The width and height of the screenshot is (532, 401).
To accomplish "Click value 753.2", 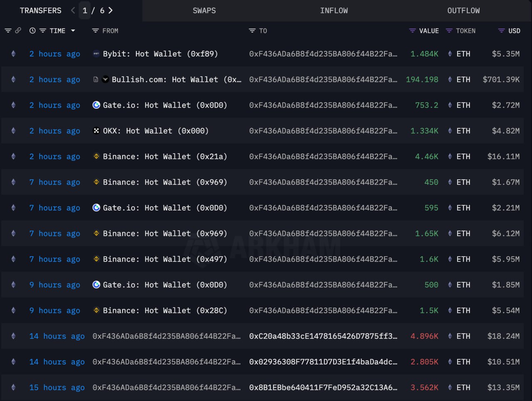I will tap(426, 105).
